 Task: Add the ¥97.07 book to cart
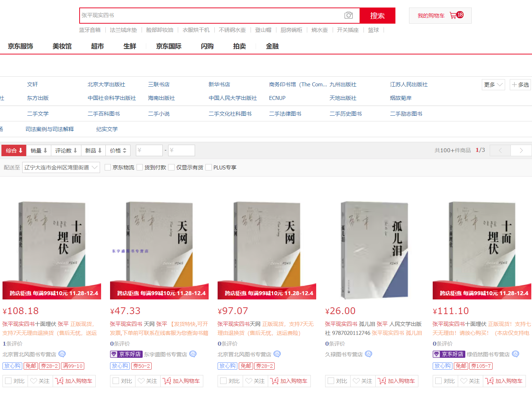click(289, 381)
